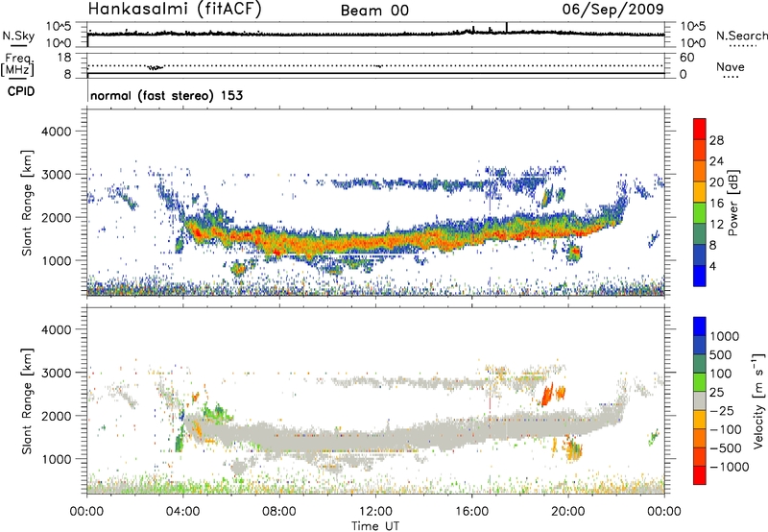Click the "500" value on Velocity colorbar

pos(721,355)
